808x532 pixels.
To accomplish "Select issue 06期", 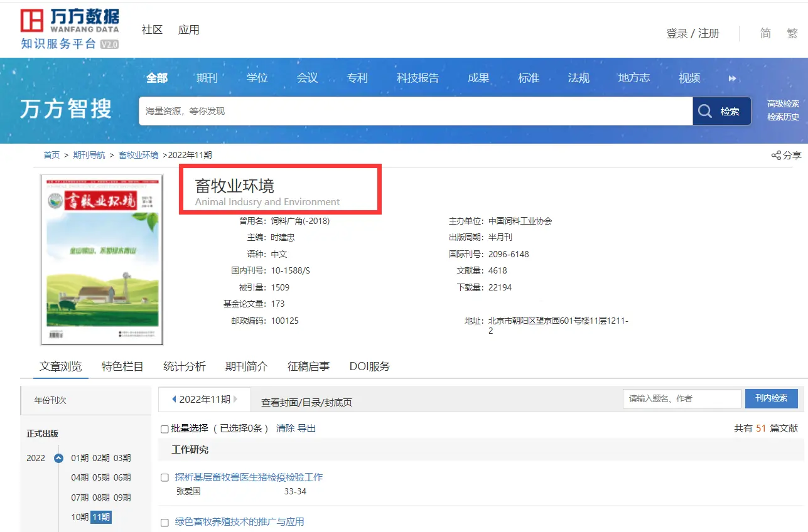I will 122,477.
